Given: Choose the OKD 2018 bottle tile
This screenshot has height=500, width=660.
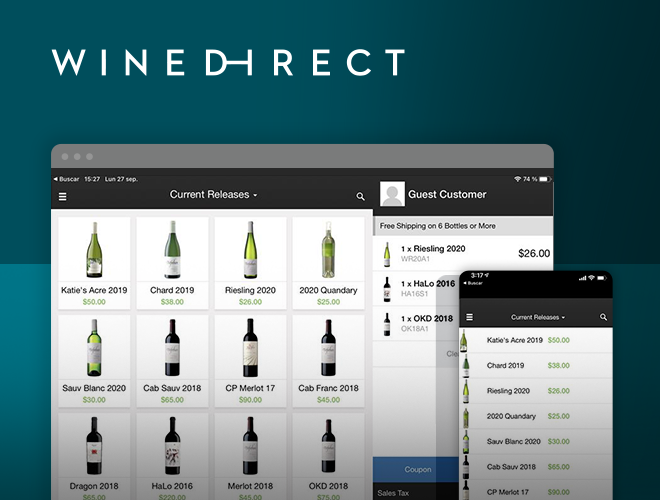Looking at the screenshot, I should tap(328, 457).
